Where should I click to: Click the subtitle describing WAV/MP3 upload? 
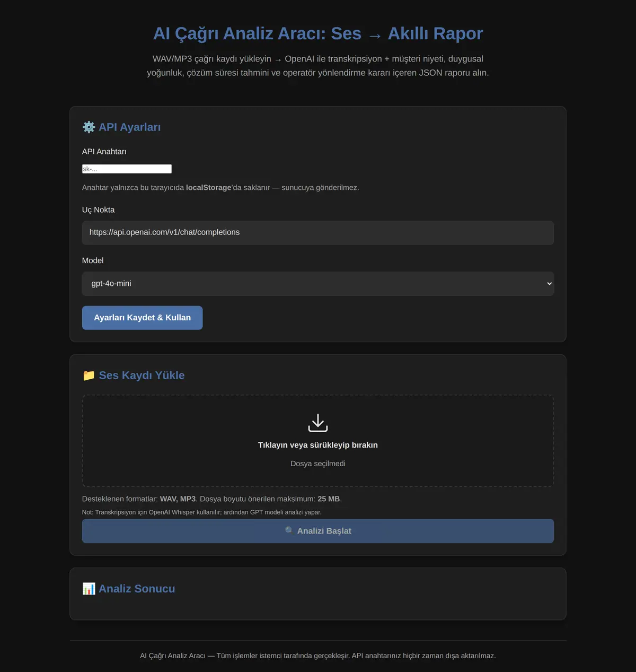[x=318, y=66]
